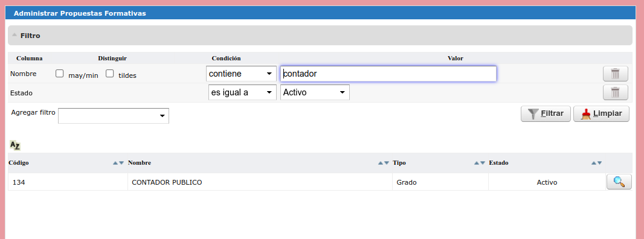The width and height of the screenshot is (644, 239).
Task: Delete the Nombre filter row with trash icon
Action: [x=615, y=74]
